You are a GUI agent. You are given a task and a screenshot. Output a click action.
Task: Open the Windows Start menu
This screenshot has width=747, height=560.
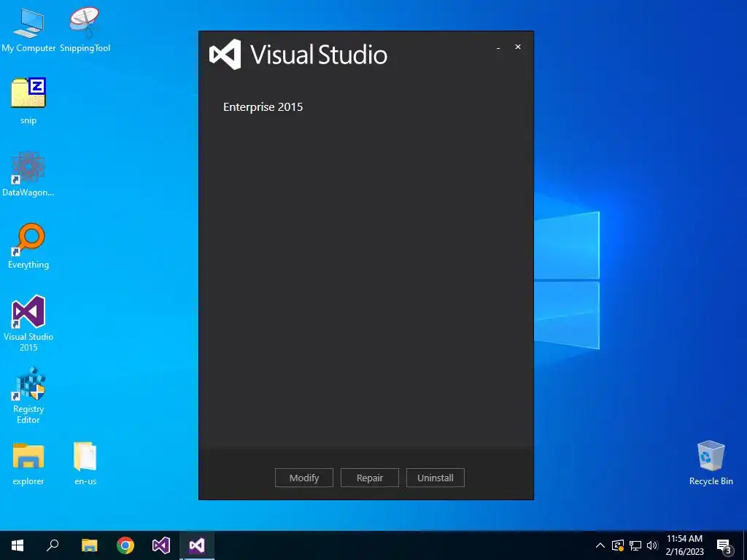click(x=18, y=545)
